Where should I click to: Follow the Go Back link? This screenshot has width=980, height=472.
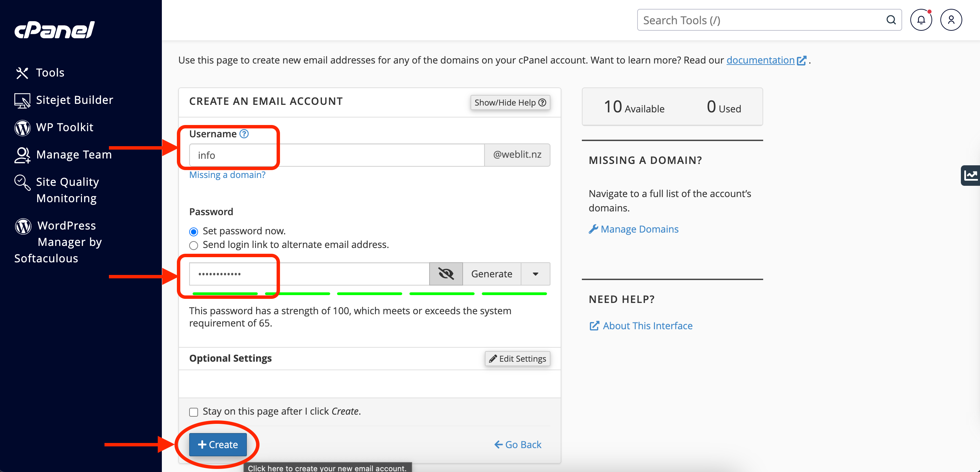click(518, 444)
